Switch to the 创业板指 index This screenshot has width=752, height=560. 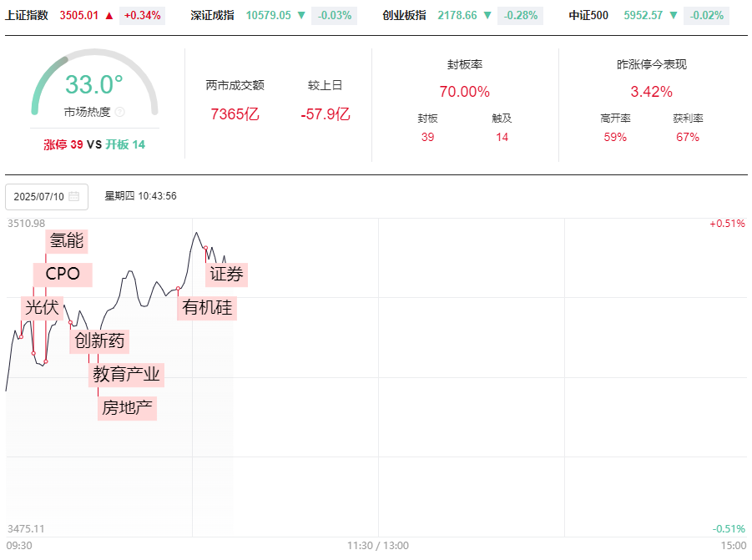[404, 15]
